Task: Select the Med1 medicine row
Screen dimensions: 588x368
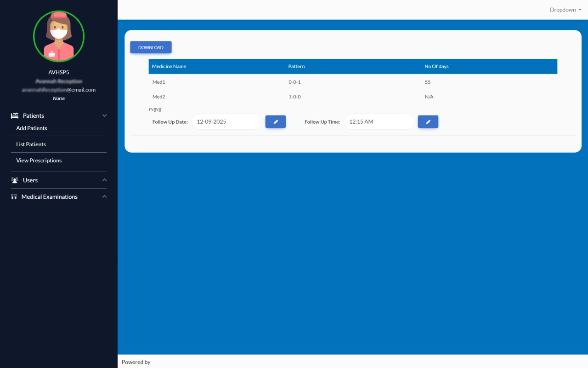Action: click(x=158, y=82)
